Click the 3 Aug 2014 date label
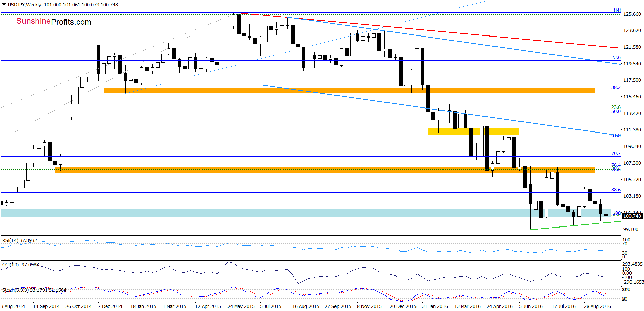The width and height of the screenshot is (644, 311). [13, 306]
